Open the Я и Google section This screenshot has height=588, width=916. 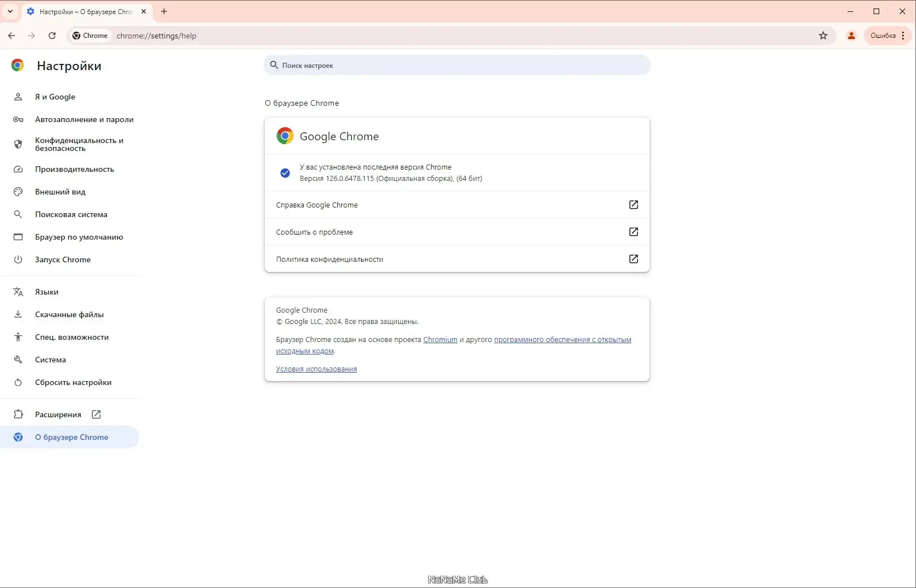click(70, 97)
